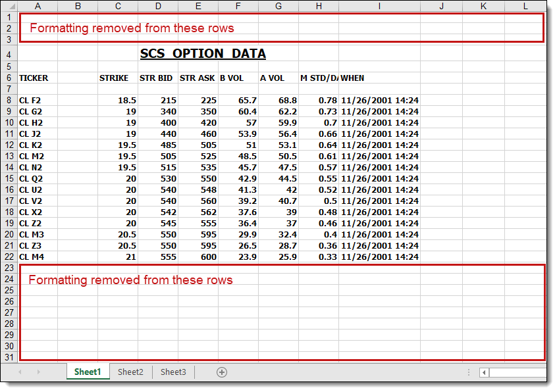Click STR ASK value 600
The image size is (557, 392).
tap(198, 257)
